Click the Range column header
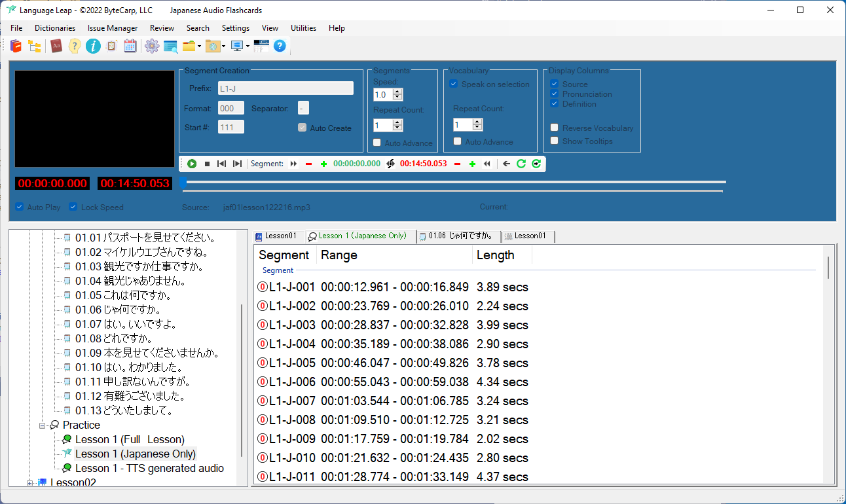Image resolution: width=846 pixels, height=504 pixels. (394, 255)
